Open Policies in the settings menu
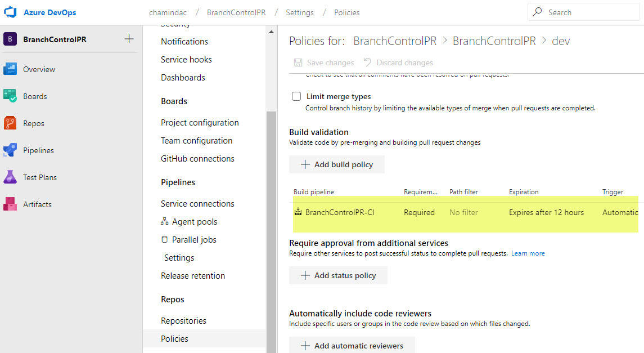Image resolution: width=644 pixels, height=353 pixels. tap(174, 338)
